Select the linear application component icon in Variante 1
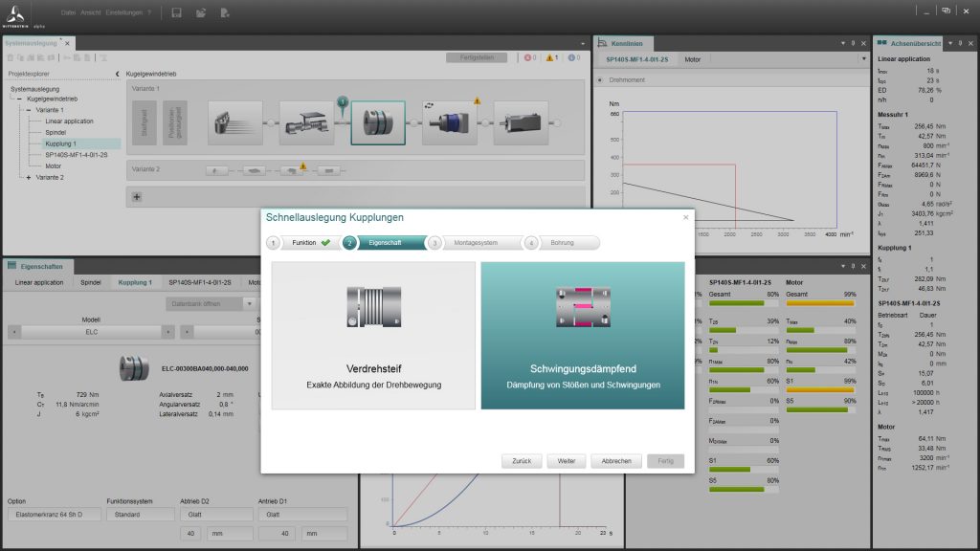This screenshot has height=551, width=980. [x=234, y=122]
